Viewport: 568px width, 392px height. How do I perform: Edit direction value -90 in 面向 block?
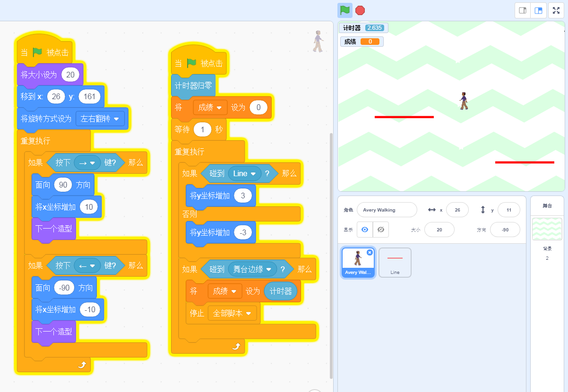[65, 288]
